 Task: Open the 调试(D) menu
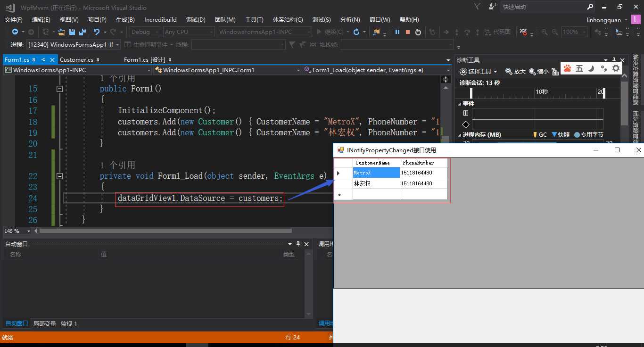pos(196,19)
